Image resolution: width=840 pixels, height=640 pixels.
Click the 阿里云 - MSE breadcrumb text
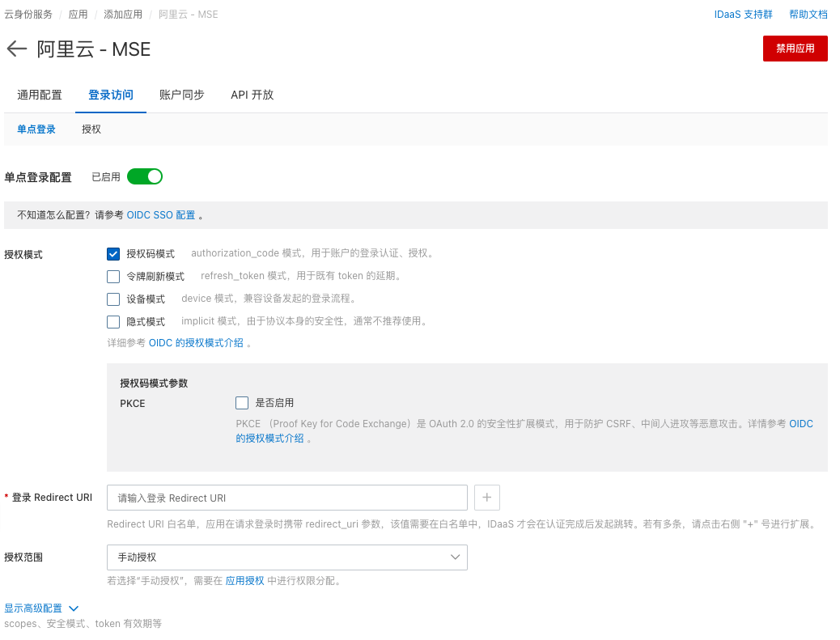click(188, 15)
